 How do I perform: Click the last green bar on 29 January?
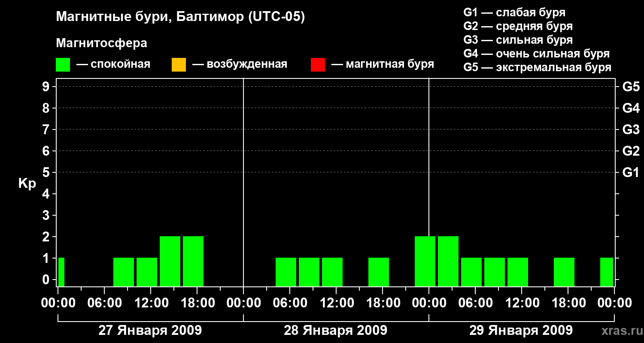[x=607, y=272]
